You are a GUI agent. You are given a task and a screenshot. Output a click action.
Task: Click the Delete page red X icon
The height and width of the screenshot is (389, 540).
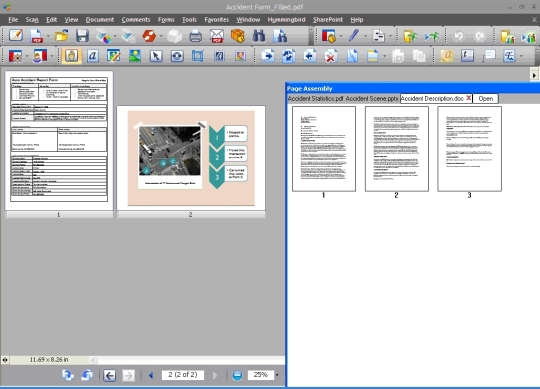click(x=331, y=56)
